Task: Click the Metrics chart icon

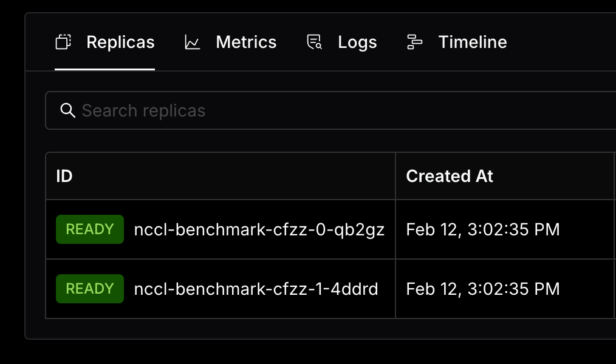Action: [193, 42]
